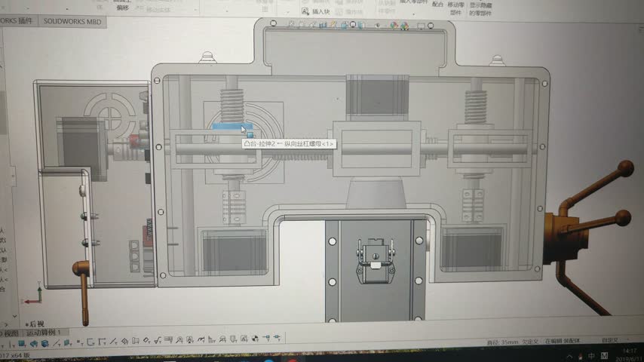Click the 中 input method indicator in the taskbar
The height and width of the screenshot is (362, 644).
pos(592,356)
